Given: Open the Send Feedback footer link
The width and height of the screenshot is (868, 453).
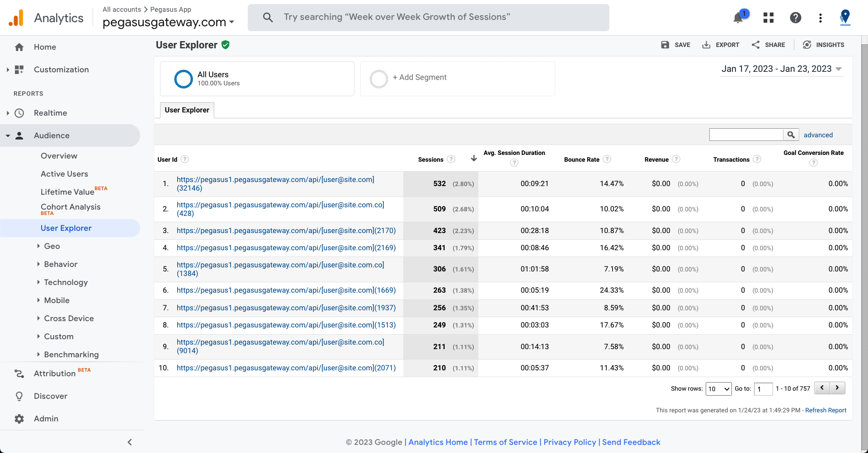Looking at the screenshot, I should 631,442.
